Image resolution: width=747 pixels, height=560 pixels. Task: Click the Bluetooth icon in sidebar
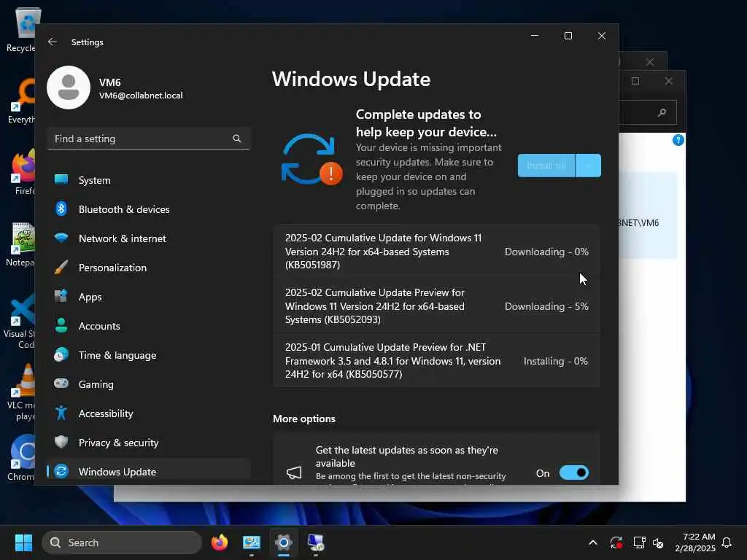(x=61, y=209)
